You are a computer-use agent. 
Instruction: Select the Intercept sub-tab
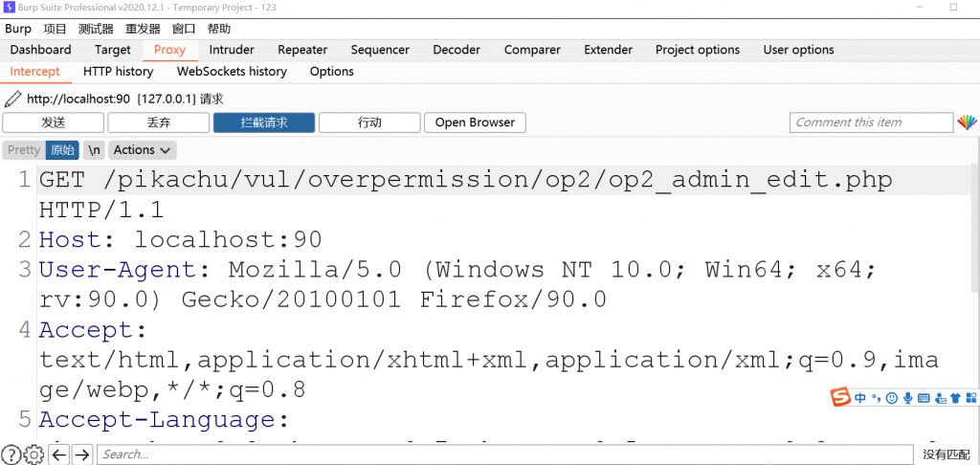tap(35, 71)
